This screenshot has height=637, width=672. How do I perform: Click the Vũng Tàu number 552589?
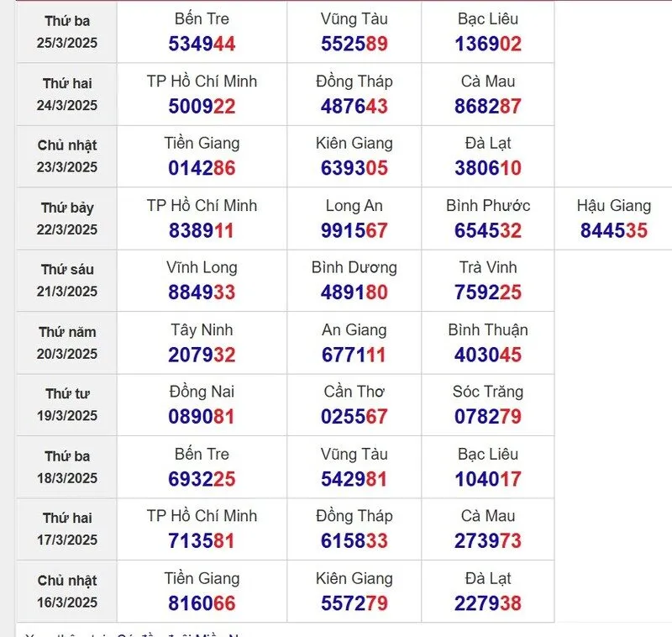354,44
